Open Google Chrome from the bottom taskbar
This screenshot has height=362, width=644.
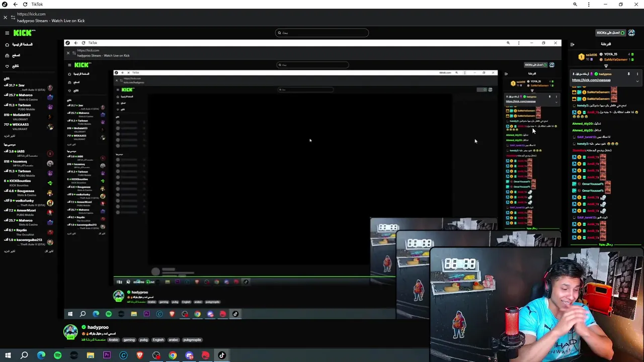tap(173, 355)
